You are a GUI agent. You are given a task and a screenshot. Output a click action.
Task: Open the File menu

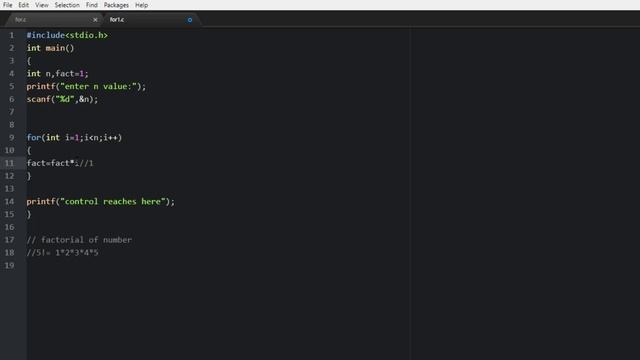(8, 5)
